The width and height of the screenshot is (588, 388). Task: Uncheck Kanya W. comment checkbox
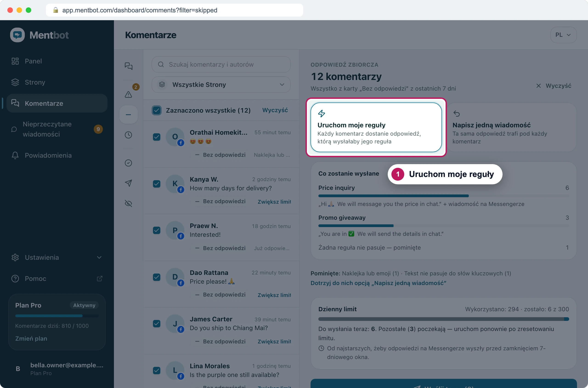[x=156, y=184]
